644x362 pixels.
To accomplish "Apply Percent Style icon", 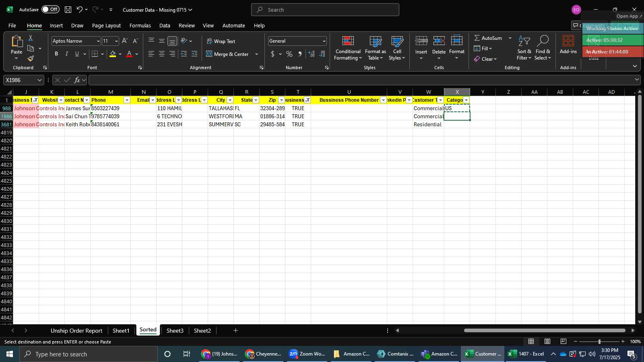I will tap(289, 54).
